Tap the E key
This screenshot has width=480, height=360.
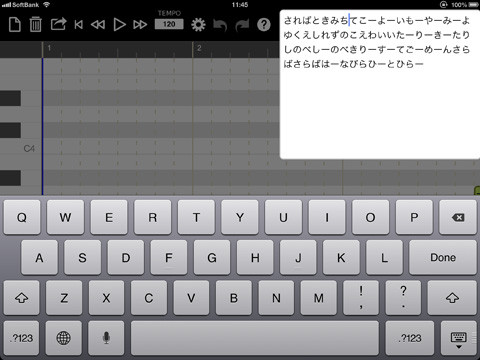tap(109, 217)
